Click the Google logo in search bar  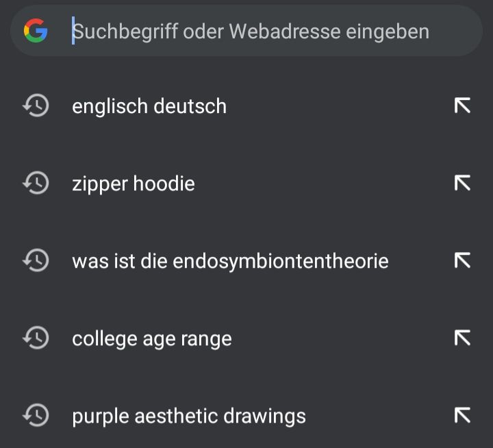pyautogui.click(x=36, y=31)
